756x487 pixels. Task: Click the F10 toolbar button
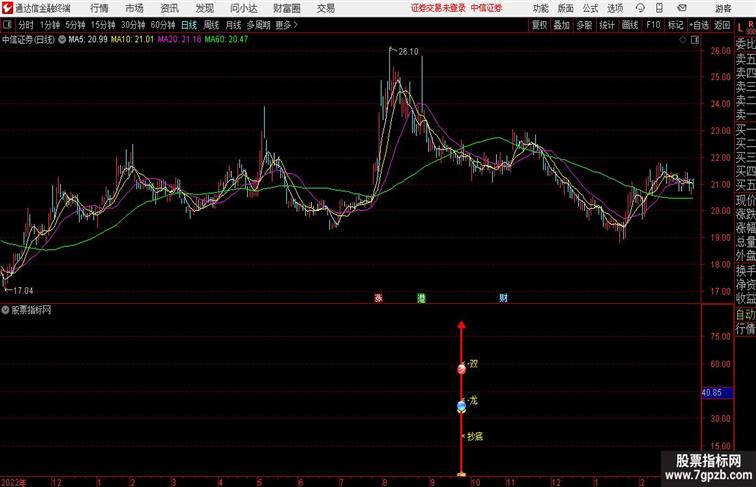[x=653, y=25]
